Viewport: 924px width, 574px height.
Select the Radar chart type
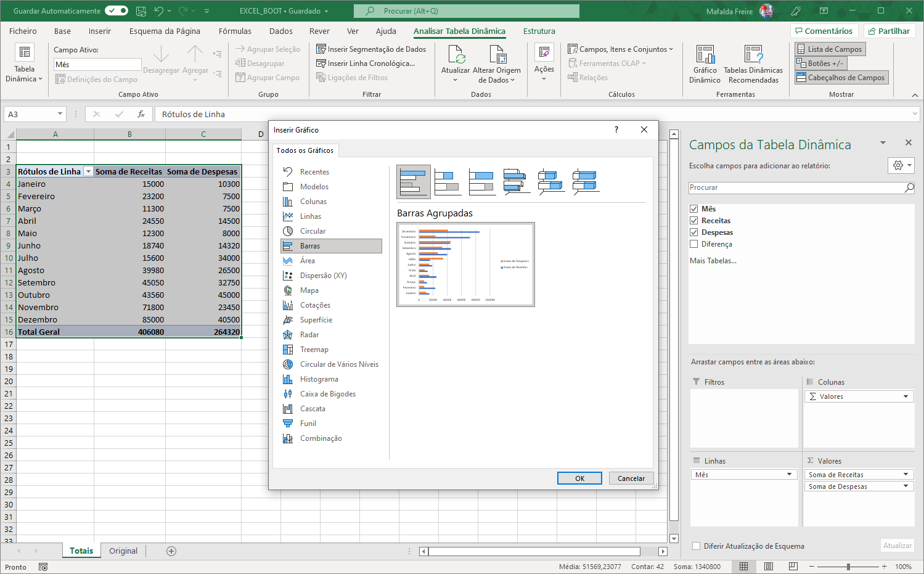(309, 335)
